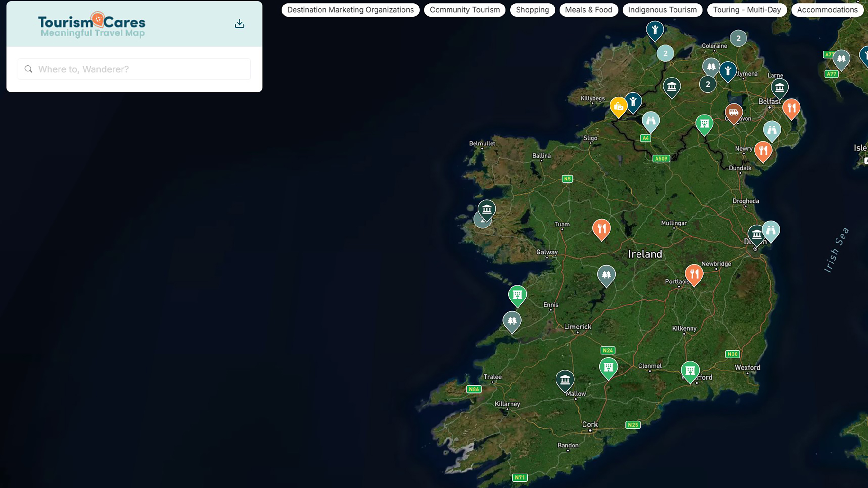Select the restaurant pin near Newbridge
This screenshot has height=488, width=868.
tap(694, 274)
